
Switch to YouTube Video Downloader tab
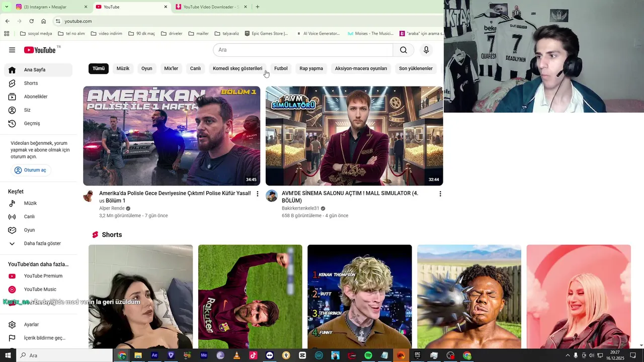211,7
